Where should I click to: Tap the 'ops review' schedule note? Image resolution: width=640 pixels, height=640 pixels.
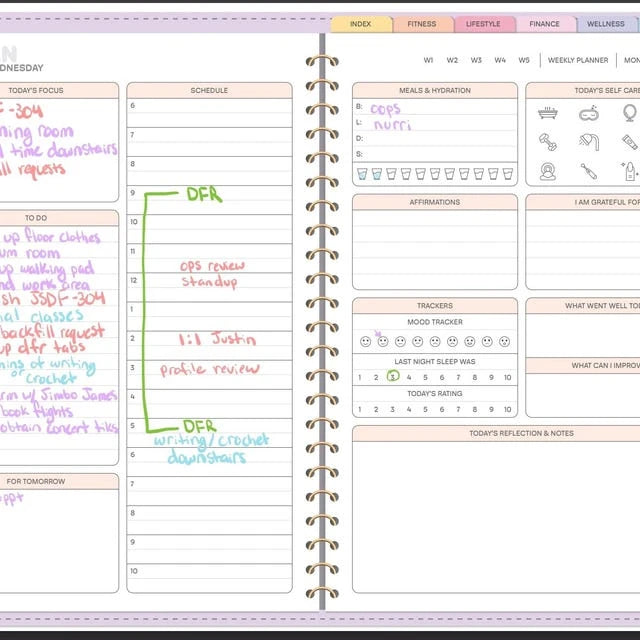point(212,266)
